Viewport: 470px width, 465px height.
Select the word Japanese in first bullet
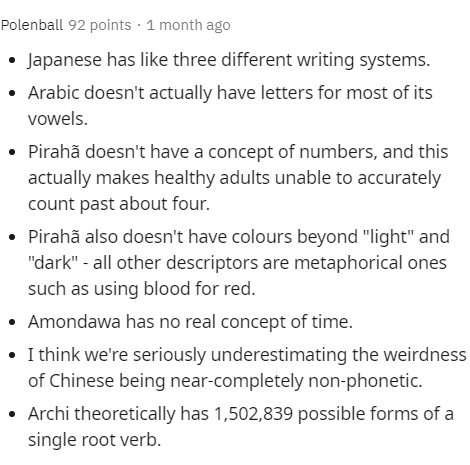click(x=65, y=60)
